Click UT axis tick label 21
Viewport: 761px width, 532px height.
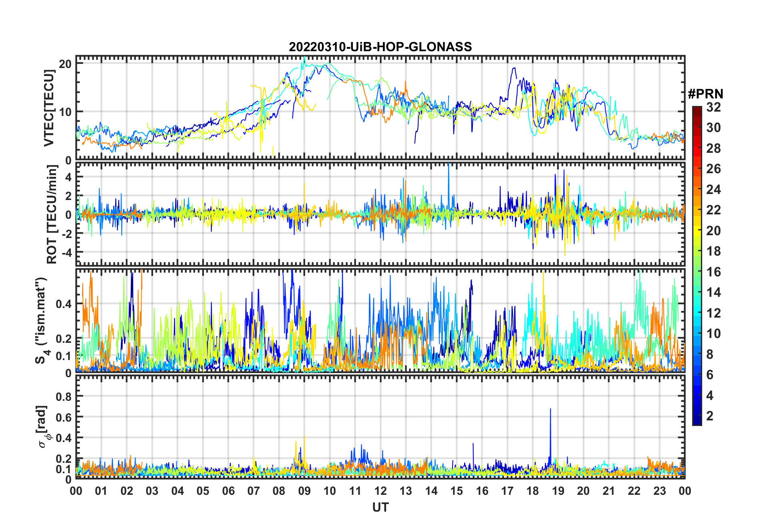(609, 491)
